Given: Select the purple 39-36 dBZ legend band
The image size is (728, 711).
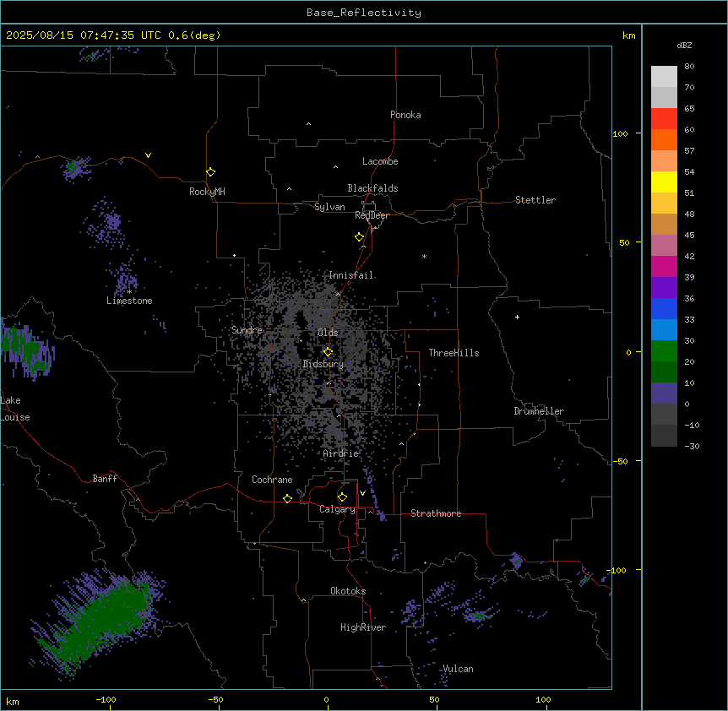Looking at the screenshot, I should point(664,288).
